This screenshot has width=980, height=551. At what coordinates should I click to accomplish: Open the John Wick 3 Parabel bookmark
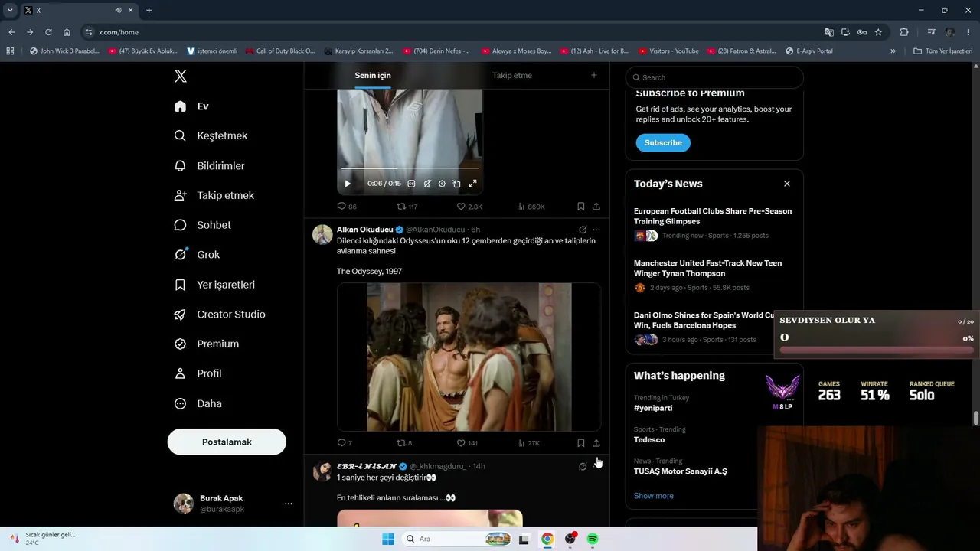click(64, 51)
